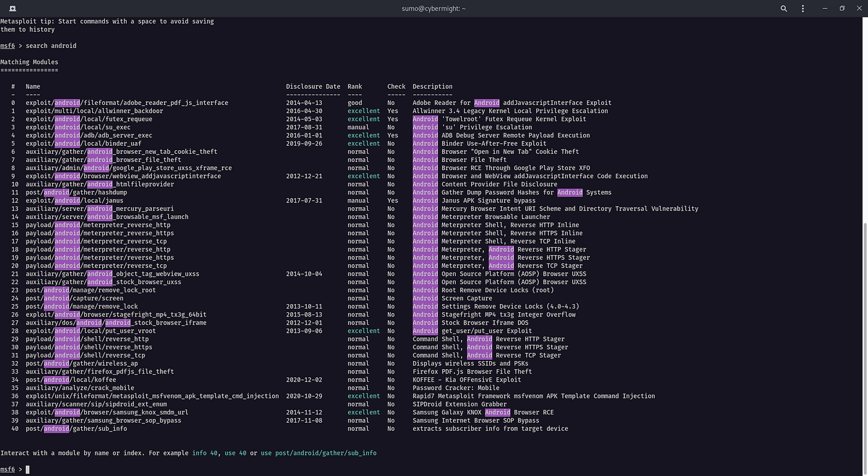This screenshot has width=868, height=476.
Task: Select payload/android/shell/reverse_http module
Action: pos(87,339)
